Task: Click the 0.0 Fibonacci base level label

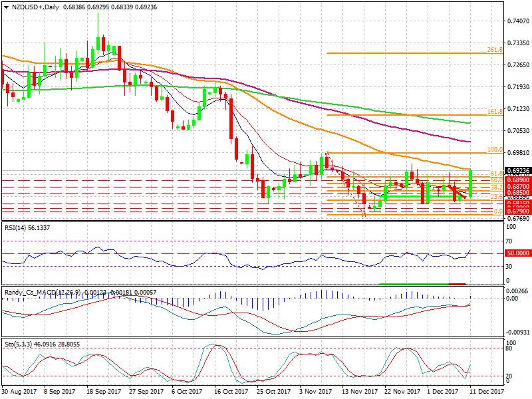Action: point(497,211)
